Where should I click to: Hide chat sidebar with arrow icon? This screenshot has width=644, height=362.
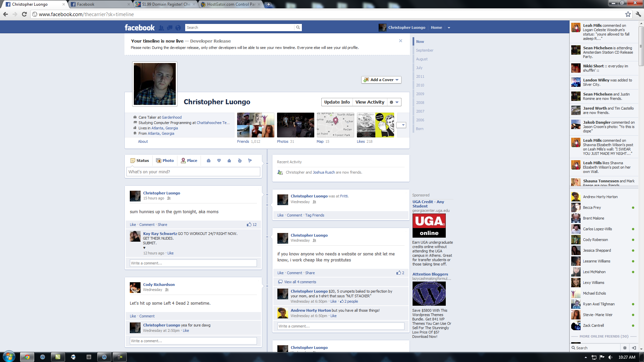(x=634, y=348)
